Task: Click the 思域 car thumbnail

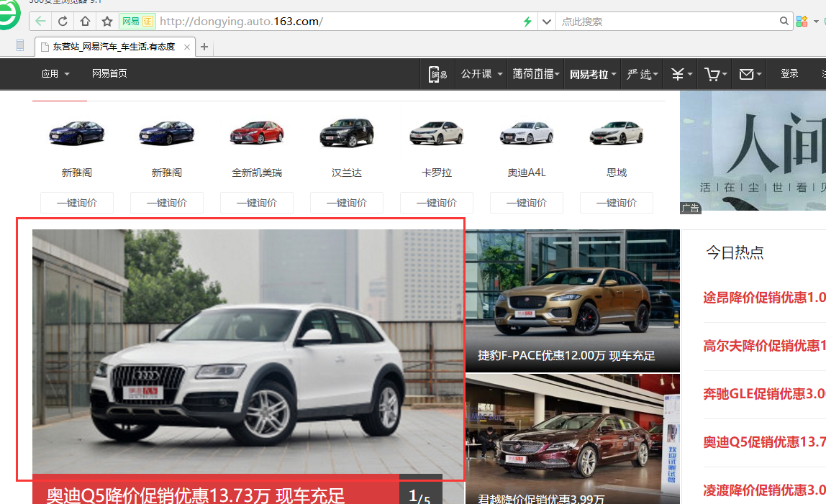Action: [617, 133]
